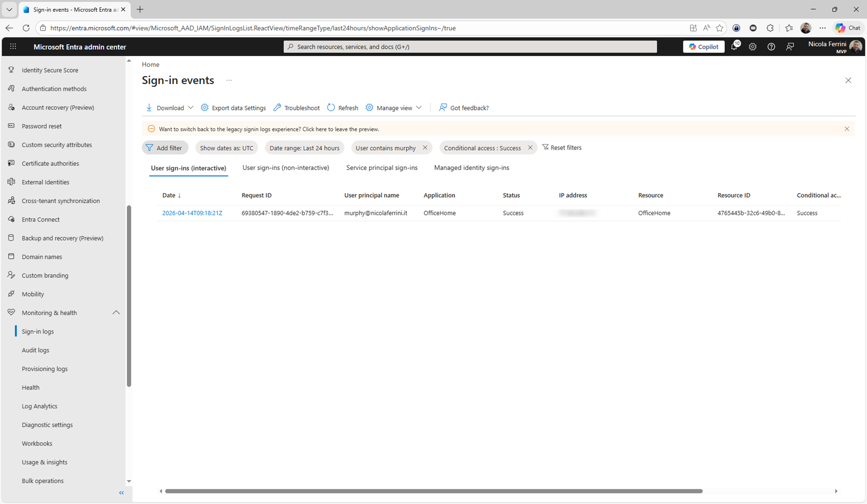Collapse the Monitoring & health section
This screenshot has height=504, width=867.
pos(116,312)
